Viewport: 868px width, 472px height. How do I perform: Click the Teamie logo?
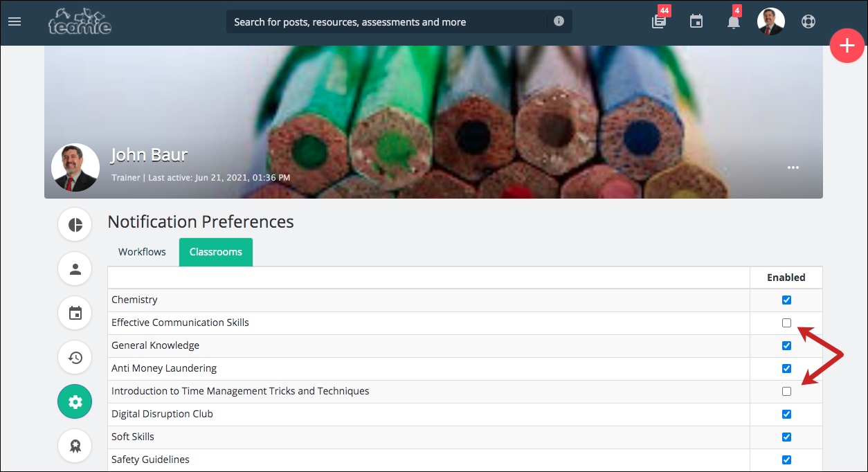(x=80, y=21)
